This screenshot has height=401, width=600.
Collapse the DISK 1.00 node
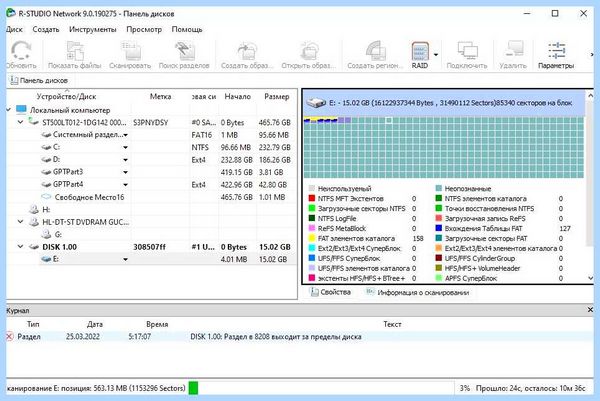(21, 247)
